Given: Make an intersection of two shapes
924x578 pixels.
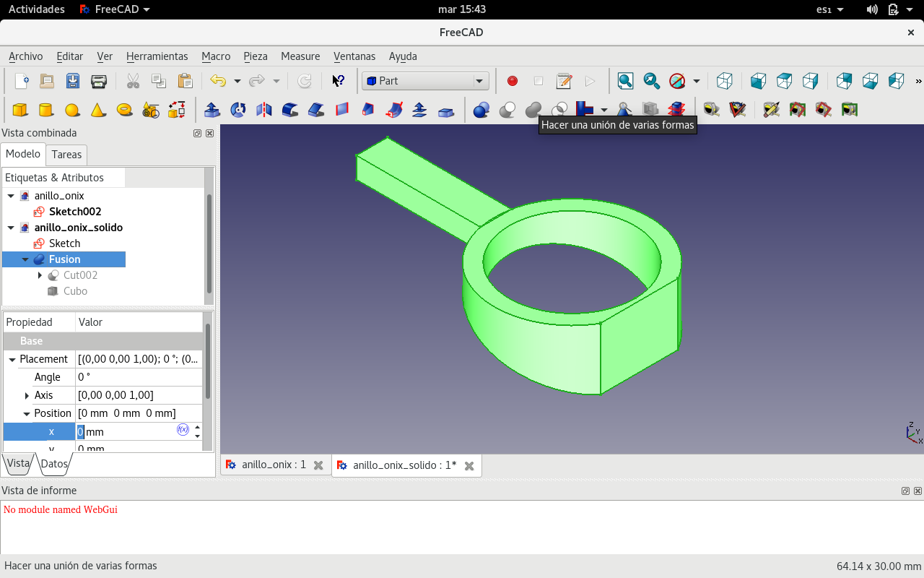Looking at the screenshot, I should click(x=559, y=110).
